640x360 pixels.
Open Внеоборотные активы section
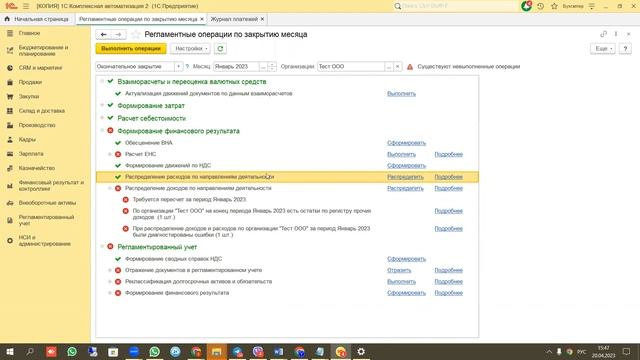pos(47,202)
